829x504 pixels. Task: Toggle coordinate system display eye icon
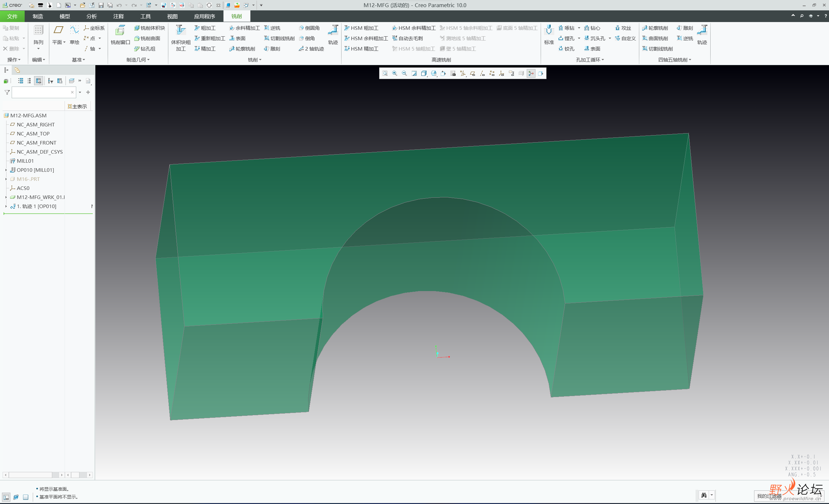coord(502,73)
